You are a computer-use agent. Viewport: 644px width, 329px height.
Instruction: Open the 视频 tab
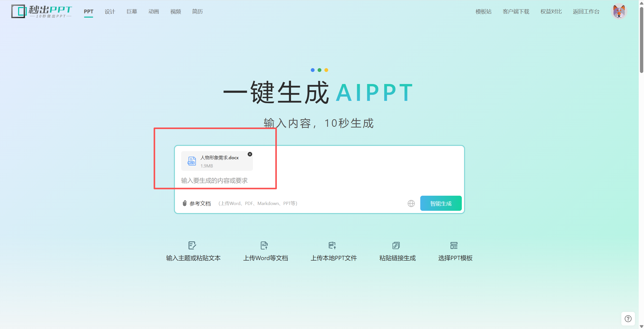pyautogui.click(x=175, y=12)
